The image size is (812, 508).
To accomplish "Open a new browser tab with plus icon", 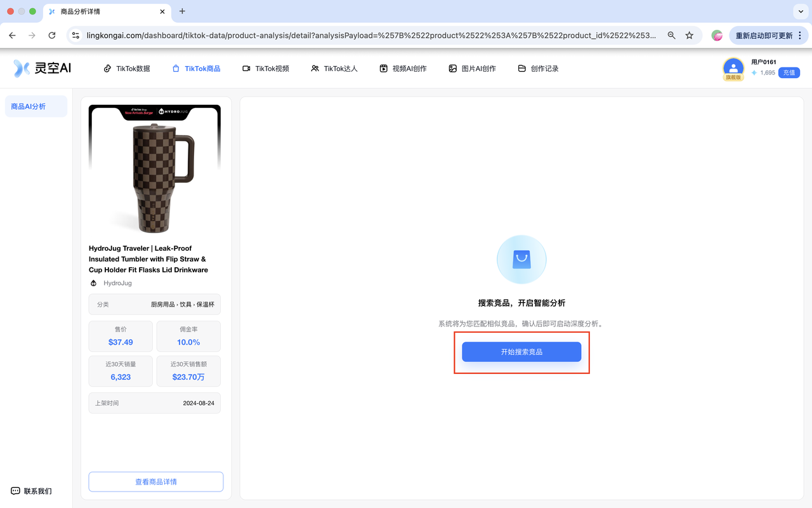I will click(182, 11).
